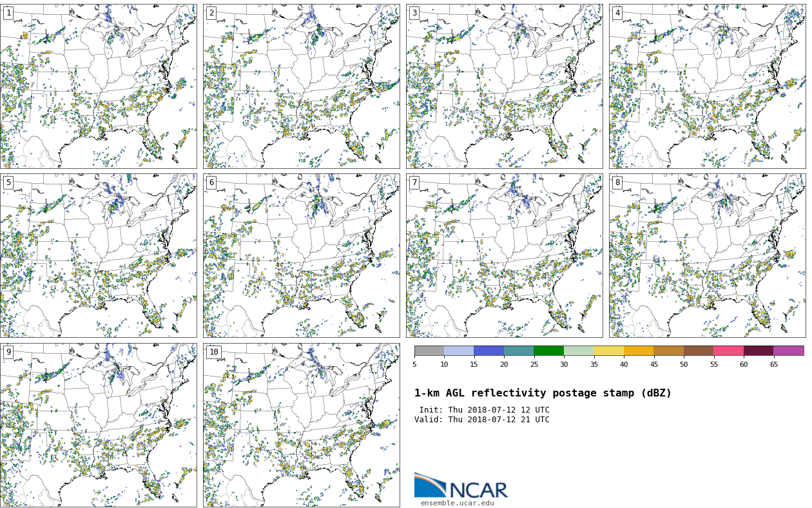Follow the ensemble.ucar.edu link
Viewport: 812px width, 508px height.
point(457,503)
